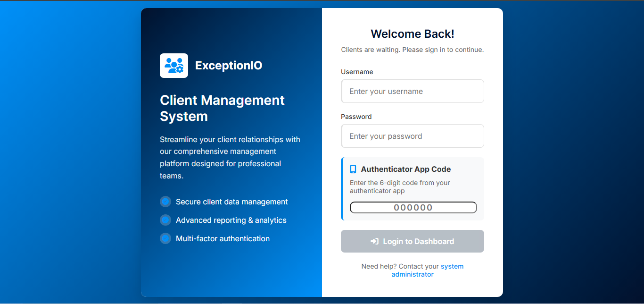
Task: Click the Welcome Back heading
Action: 412,34
